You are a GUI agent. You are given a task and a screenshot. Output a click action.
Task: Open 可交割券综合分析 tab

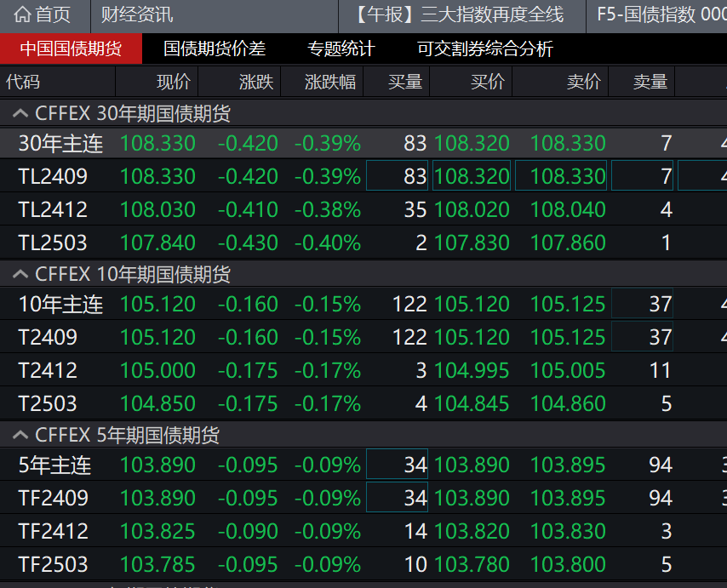coord(485,49)
